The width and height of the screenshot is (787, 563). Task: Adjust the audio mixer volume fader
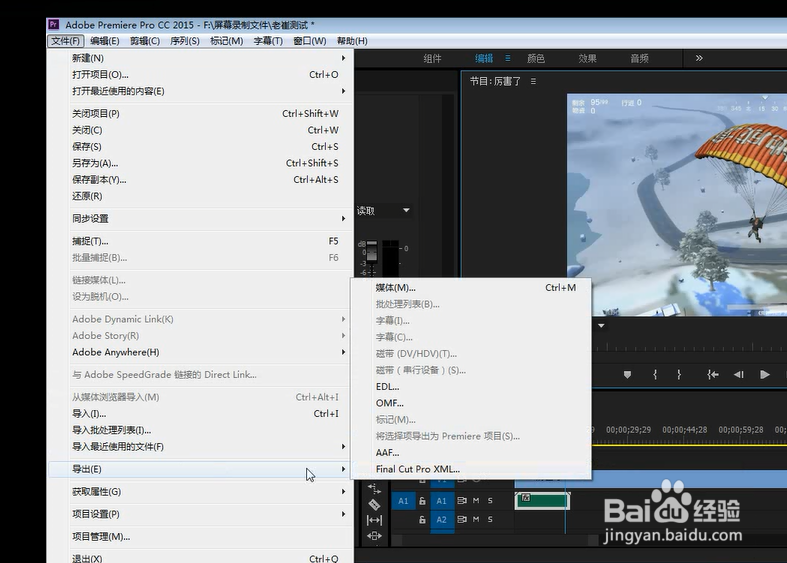coord(371,250)
